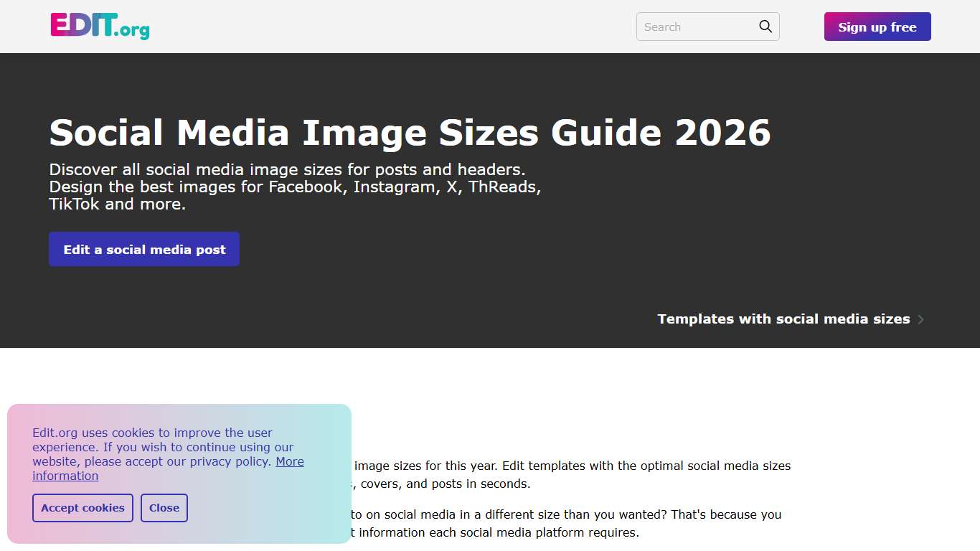Select the chevron beside 'Templates with social media sizes'
The height and width of the screenshot is (551, 980).
pyautogui.click(x=921, y=319)
